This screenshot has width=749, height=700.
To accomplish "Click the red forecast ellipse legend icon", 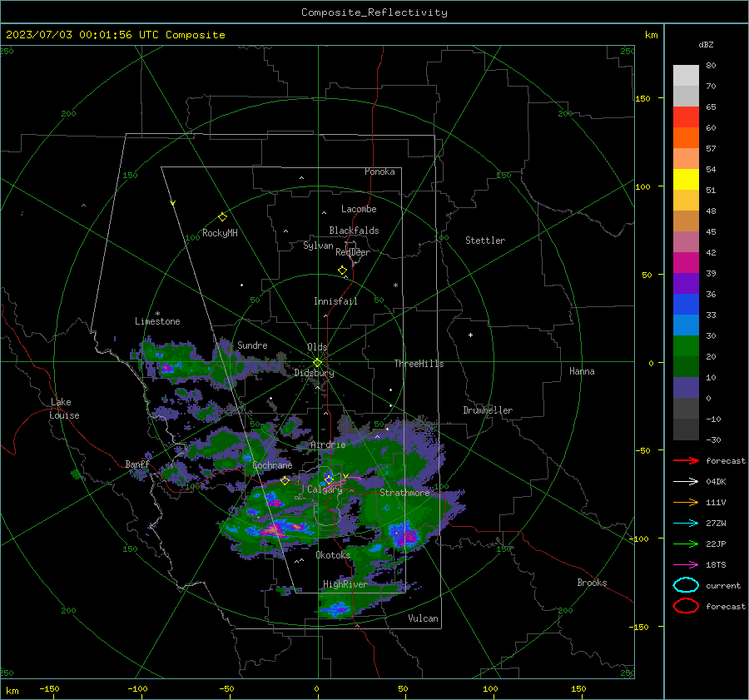I will [686, 606].
